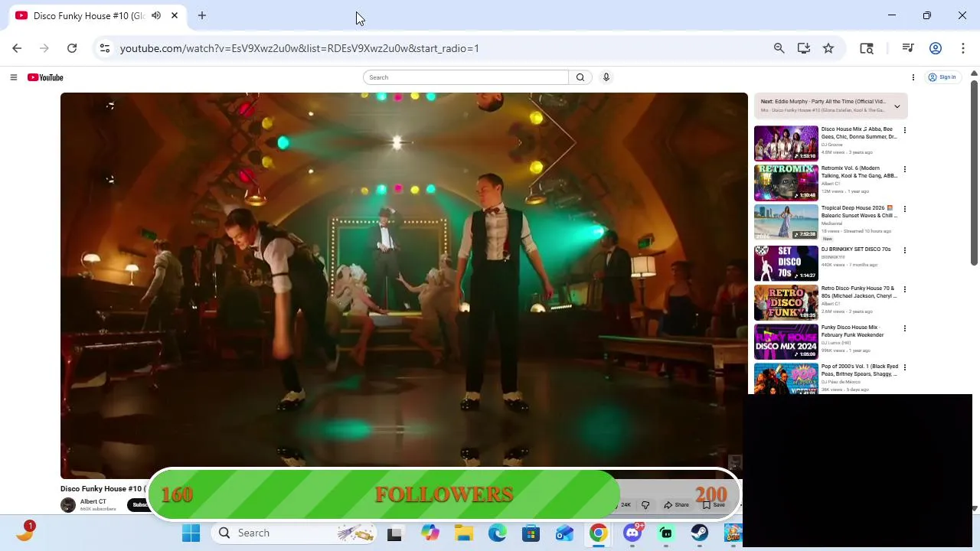Switch to Discord in the taskbar

[x=632, y=533]
